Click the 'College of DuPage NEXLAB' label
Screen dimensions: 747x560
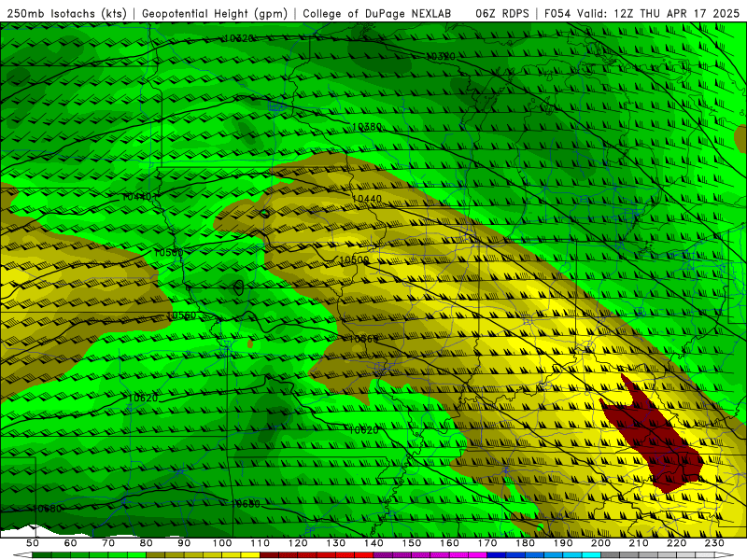[377, 13]
